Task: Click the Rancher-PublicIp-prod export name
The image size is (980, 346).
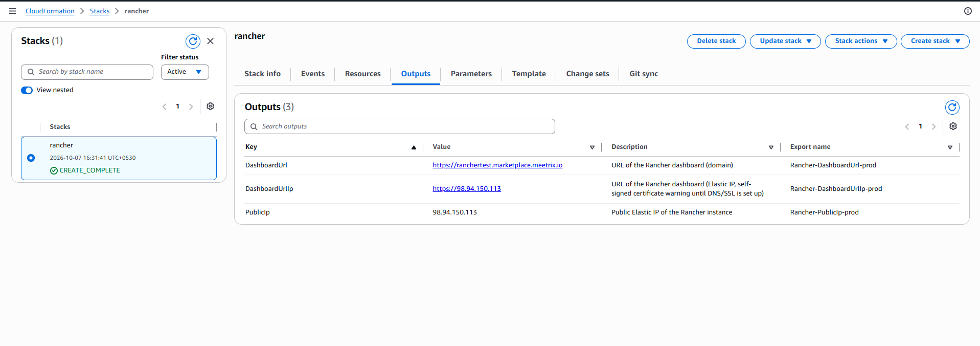Action: coord(824,212)
